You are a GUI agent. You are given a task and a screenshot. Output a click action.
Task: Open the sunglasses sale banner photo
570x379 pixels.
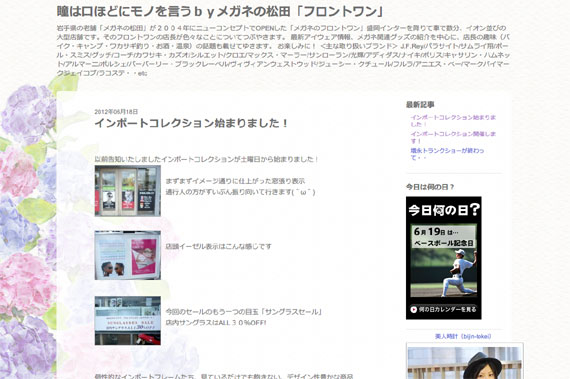pos(128,320)
